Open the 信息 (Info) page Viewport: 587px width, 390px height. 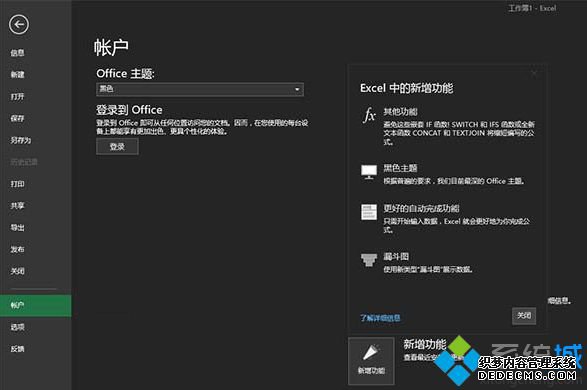(17, 53)
